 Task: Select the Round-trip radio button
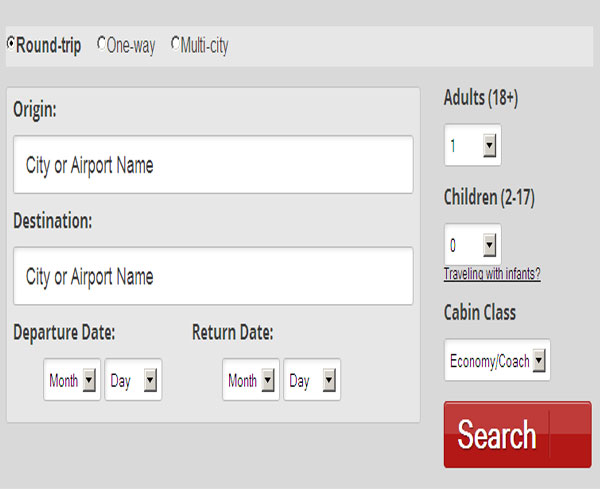(x=11, y=45)
